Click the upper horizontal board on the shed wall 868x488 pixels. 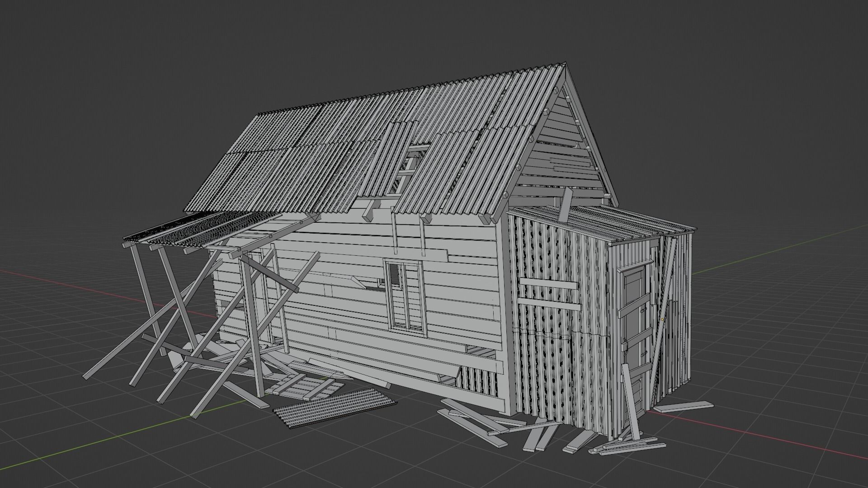pyautogui.click(x=548, y=284)
